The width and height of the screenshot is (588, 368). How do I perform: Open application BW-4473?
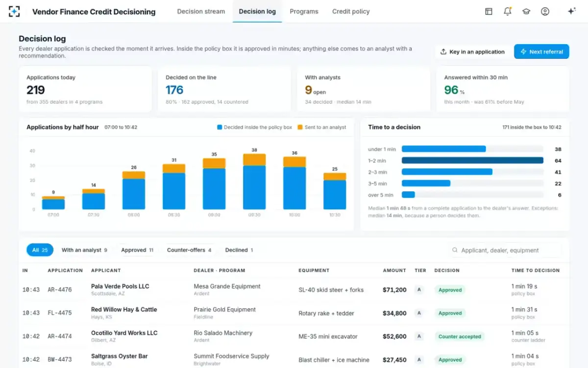(60, 360)
